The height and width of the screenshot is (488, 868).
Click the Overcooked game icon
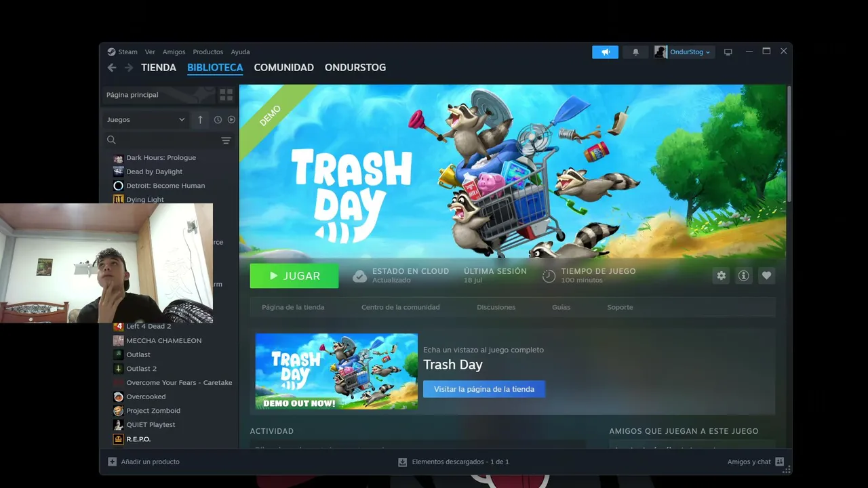[x=118, y=397]
